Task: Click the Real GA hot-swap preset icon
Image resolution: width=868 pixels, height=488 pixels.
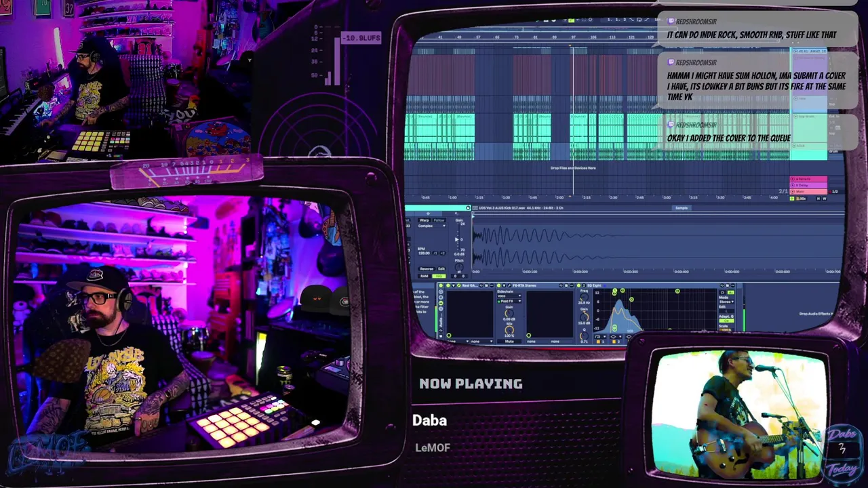Action: click(x=481, y=285)
